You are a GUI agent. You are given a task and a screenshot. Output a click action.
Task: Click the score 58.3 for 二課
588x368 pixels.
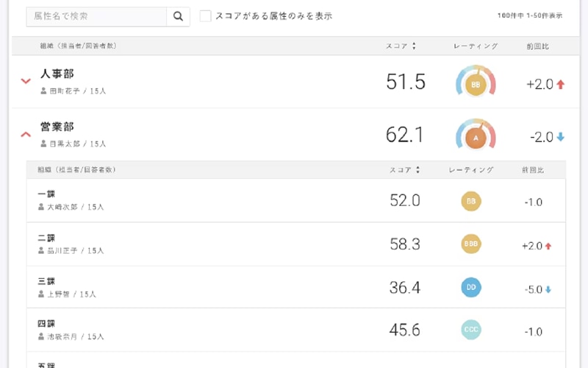point(405,244)
